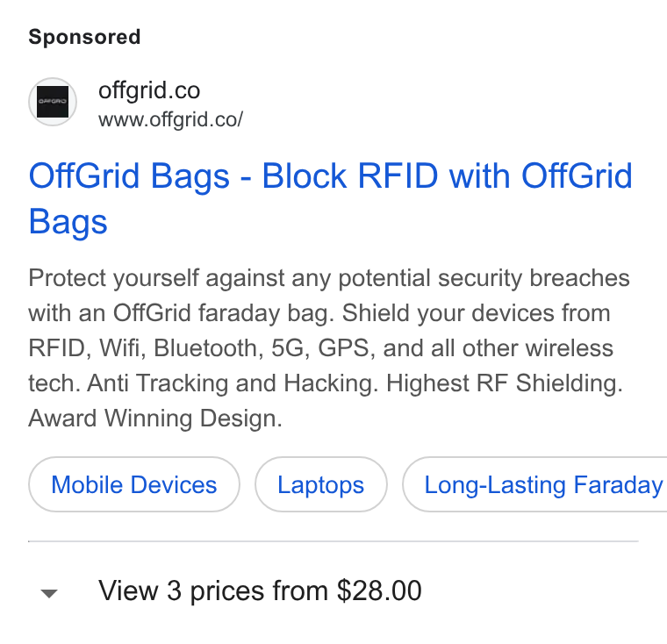Click the '$28.00' starting price
This screenshot has height=644, width=667.
[x=379, y=590]
